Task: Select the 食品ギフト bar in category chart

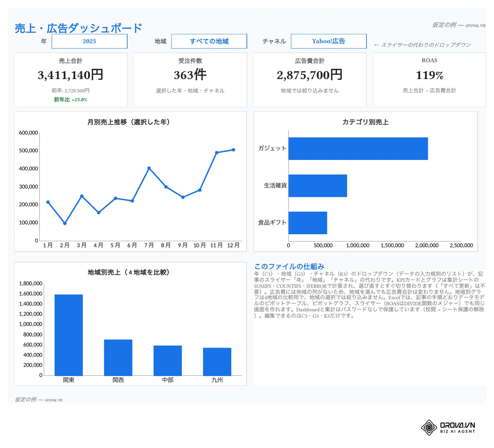Action: coord(308,223)
